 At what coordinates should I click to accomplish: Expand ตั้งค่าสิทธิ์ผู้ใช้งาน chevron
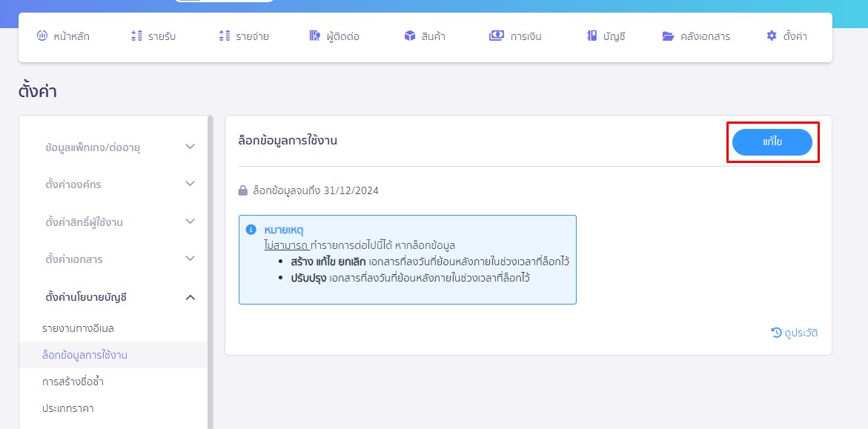pyautogui.click(x=190, y=222)
